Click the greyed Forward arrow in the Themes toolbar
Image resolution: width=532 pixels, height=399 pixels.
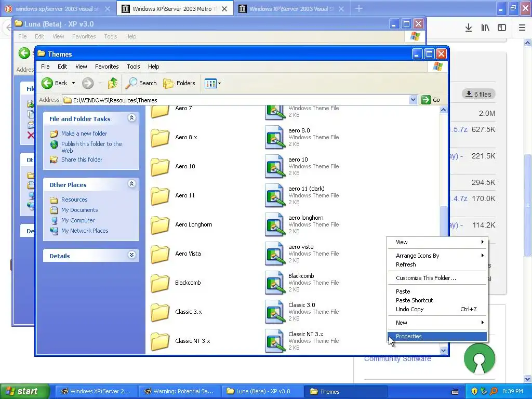click(x=87, y=83)
